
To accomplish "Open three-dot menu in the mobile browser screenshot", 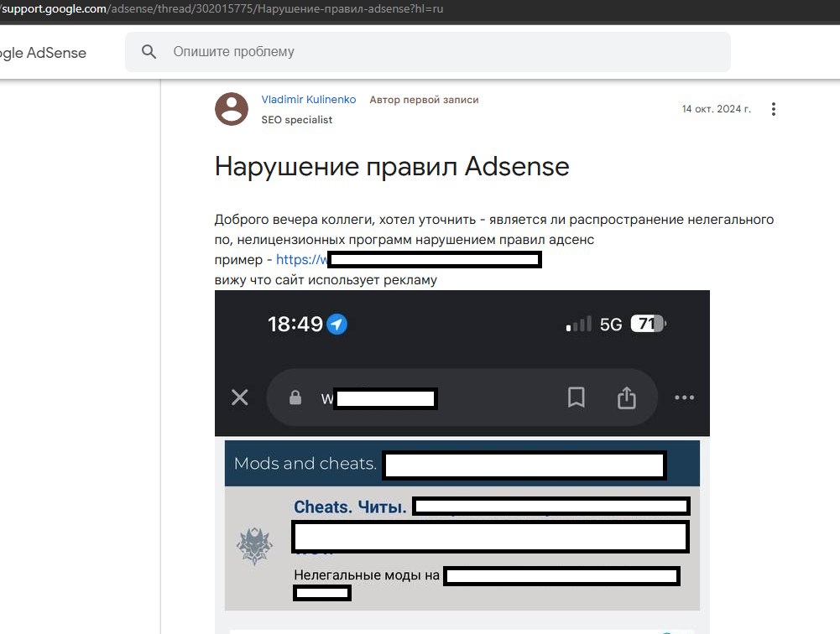I will [684, 398].
